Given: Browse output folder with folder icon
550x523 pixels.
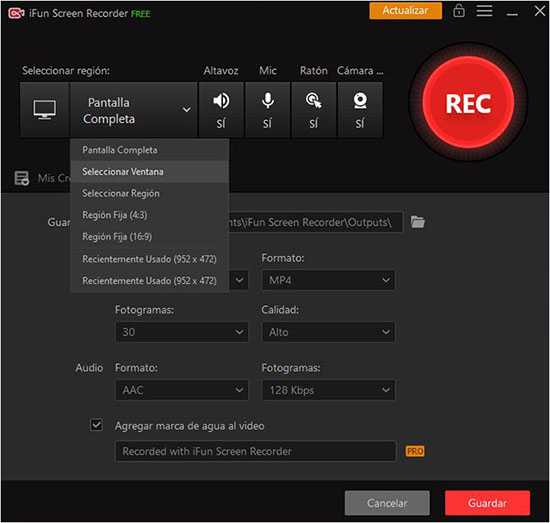Looking at the screenshot, I should (418, 222).
